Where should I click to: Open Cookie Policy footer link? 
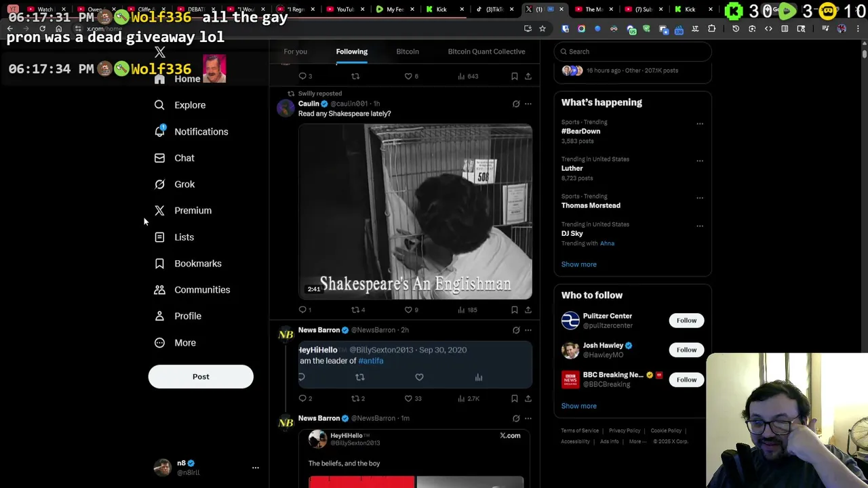[666, 431]
